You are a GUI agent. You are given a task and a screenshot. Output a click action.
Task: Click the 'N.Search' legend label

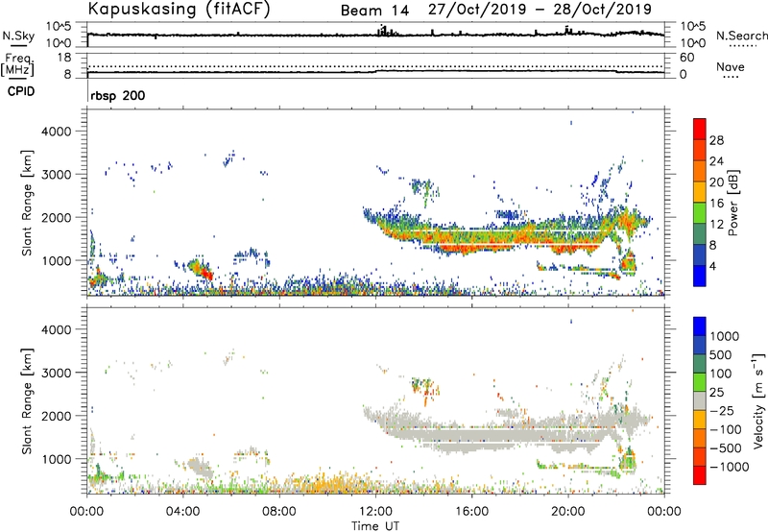coord(741,36)
